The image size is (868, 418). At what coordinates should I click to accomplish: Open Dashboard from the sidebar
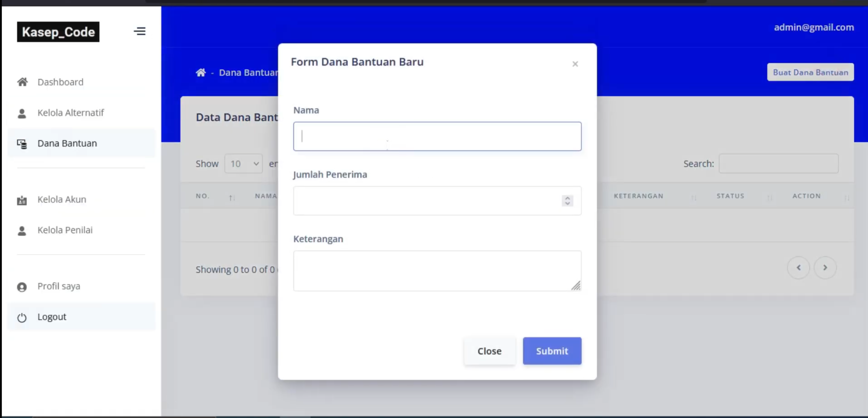tap(81, 82)
